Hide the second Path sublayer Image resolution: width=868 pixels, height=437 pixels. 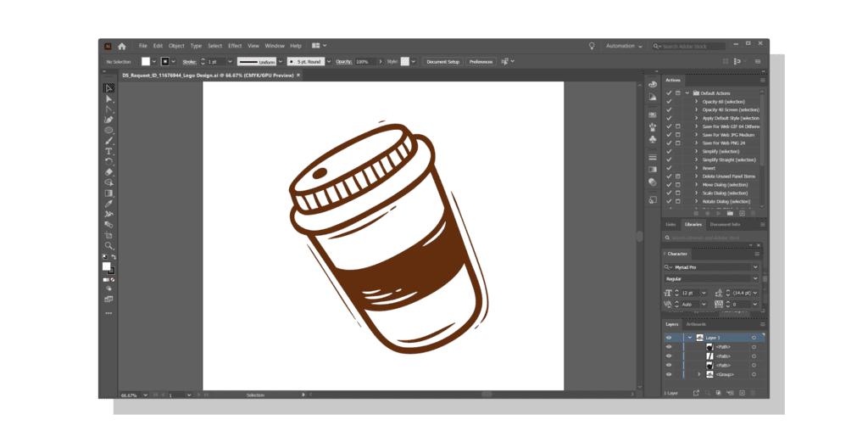click(669, 356)
